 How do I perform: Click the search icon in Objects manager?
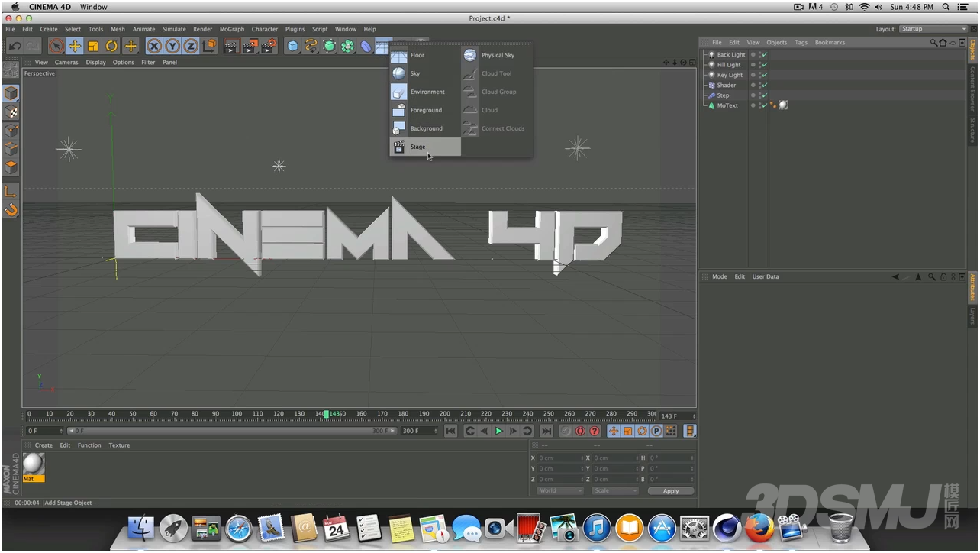pos(933,43)
